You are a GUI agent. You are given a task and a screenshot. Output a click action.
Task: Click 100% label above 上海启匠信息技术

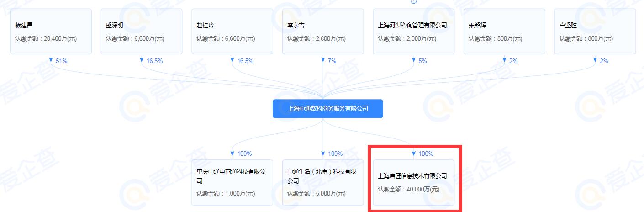426,154
